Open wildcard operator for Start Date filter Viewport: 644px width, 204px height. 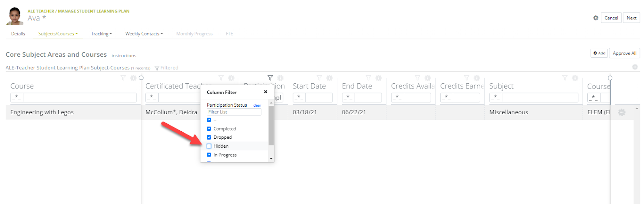click(299, 97)
